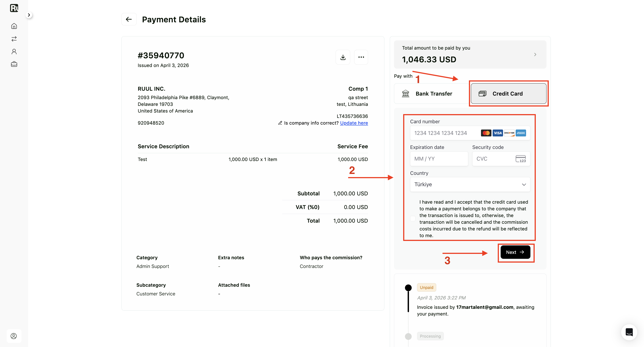This screenshot has width=644, height=347.
Task: Click the bank building icon
Action: (405, 94)
